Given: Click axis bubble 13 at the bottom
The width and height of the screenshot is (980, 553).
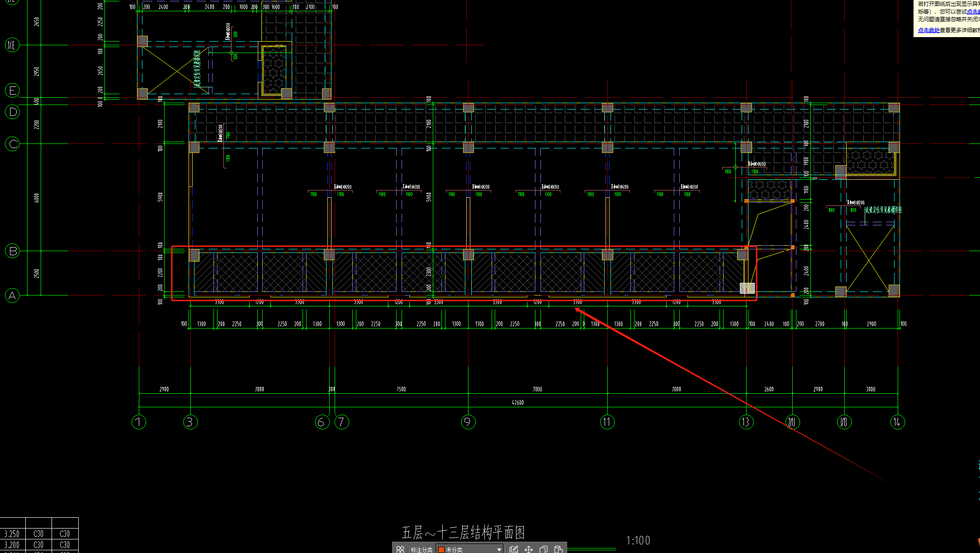Looking at the screenshot, I should click(x=746, y=422).
